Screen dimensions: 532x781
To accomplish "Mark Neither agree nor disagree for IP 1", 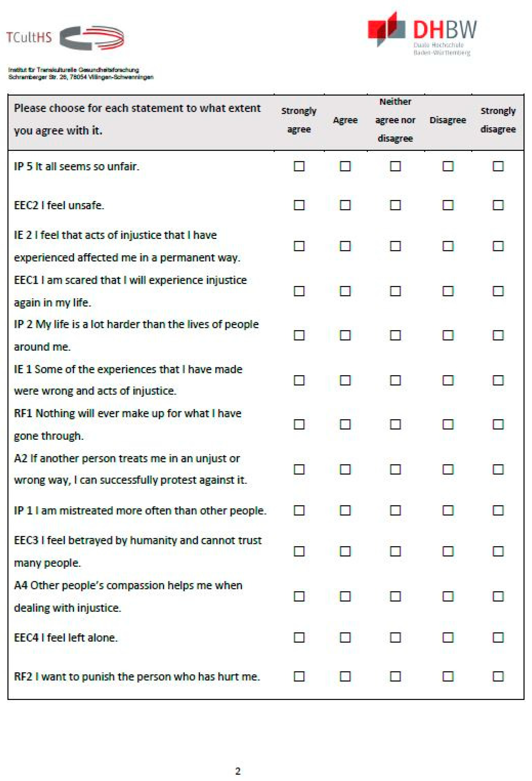I will click(395, 511).
